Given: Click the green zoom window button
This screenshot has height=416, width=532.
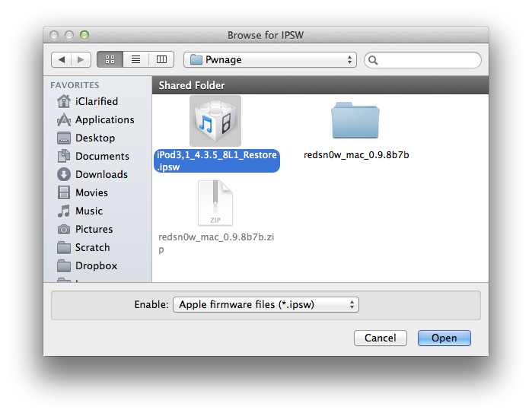Looking at the screenshot, I should (84, 35).
